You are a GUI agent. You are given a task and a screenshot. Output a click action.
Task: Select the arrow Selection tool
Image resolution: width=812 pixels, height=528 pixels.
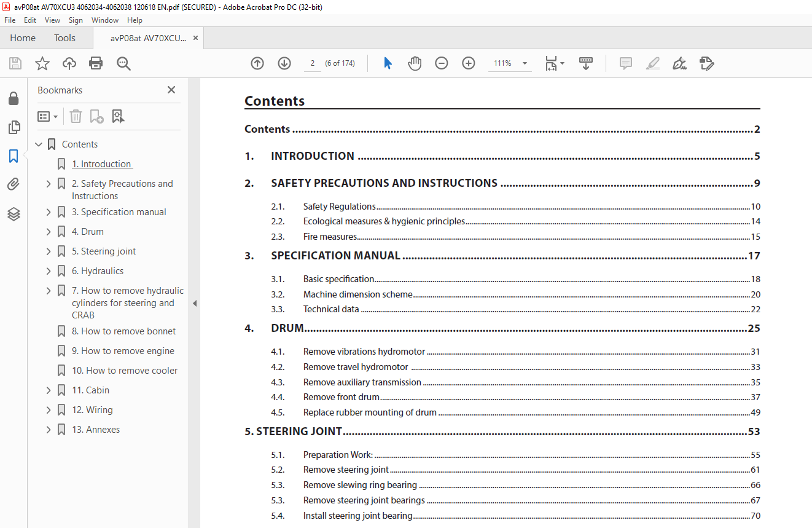(388, 63)
